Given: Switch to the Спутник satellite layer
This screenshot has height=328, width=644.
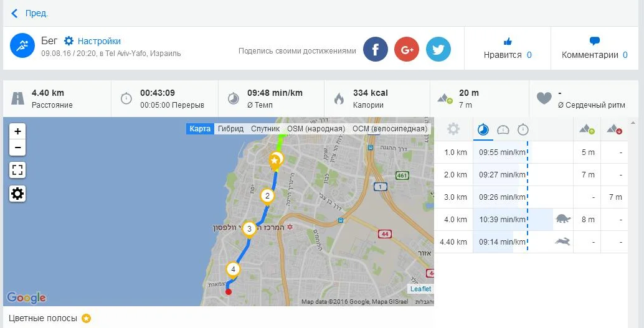Looking at the screenshot, I should coord(265,129).
